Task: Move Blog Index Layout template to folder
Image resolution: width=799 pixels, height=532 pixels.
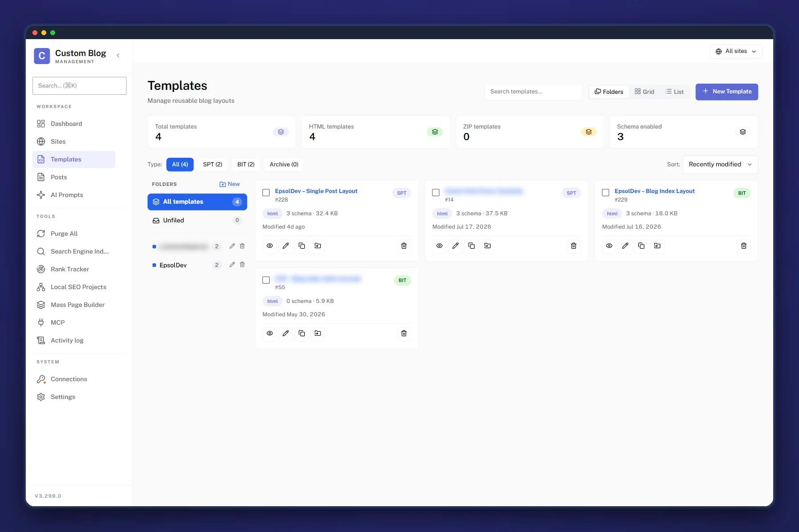Action: [658, 246]
